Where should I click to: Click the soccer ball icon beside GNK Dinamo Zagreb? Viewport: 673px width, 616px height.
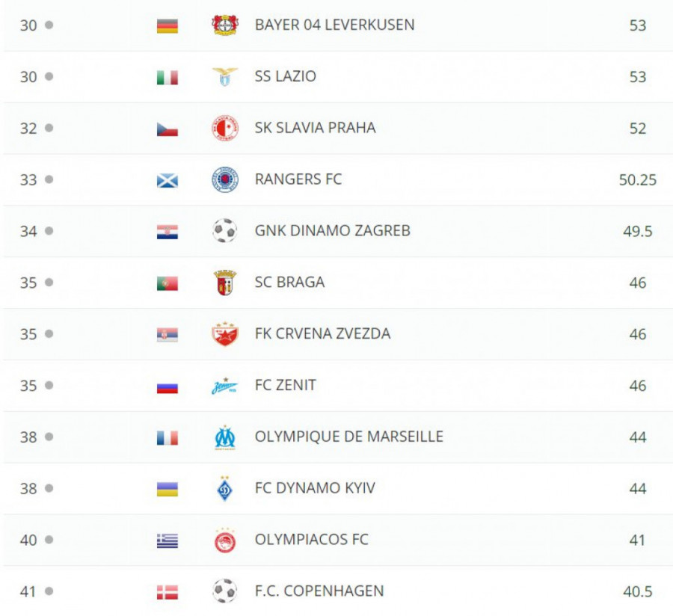[x=224, y=231]
